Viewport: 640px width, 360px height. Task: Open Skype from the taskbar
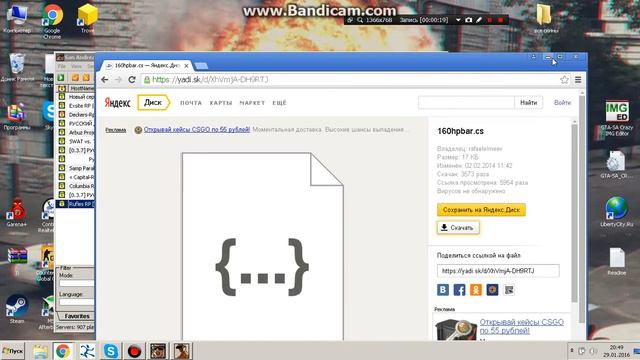(111, 351)
